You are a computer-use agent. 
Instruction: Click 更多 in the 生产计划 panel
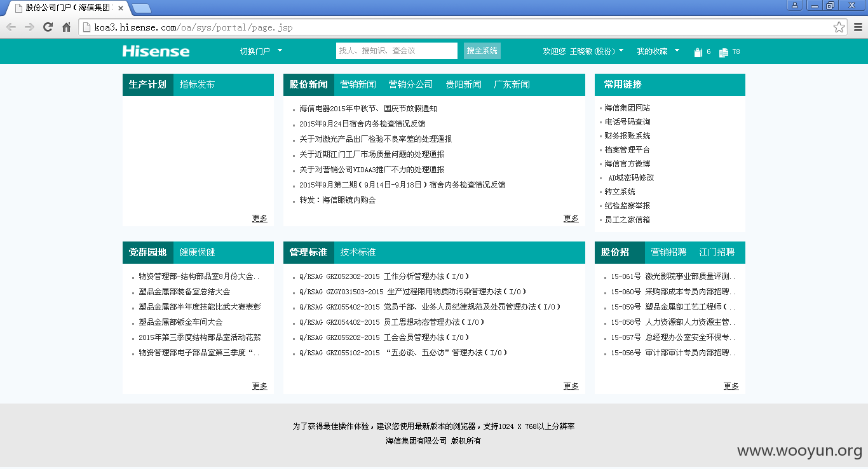[x=260, y=219]
